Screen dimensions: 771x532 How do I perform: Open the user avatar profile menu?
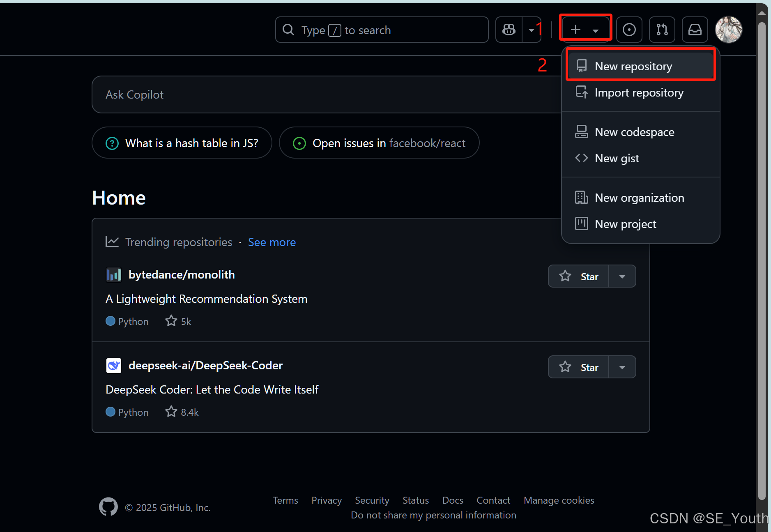pos(728,30)
